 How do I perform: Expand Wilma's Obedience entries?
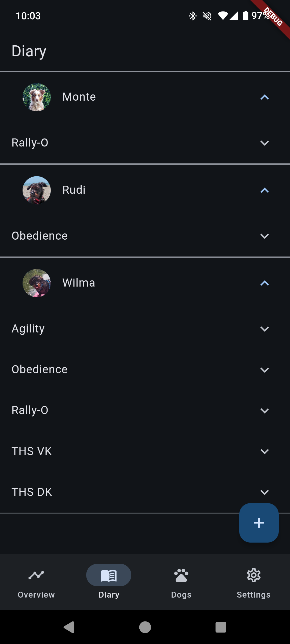(x=264, y=370)
